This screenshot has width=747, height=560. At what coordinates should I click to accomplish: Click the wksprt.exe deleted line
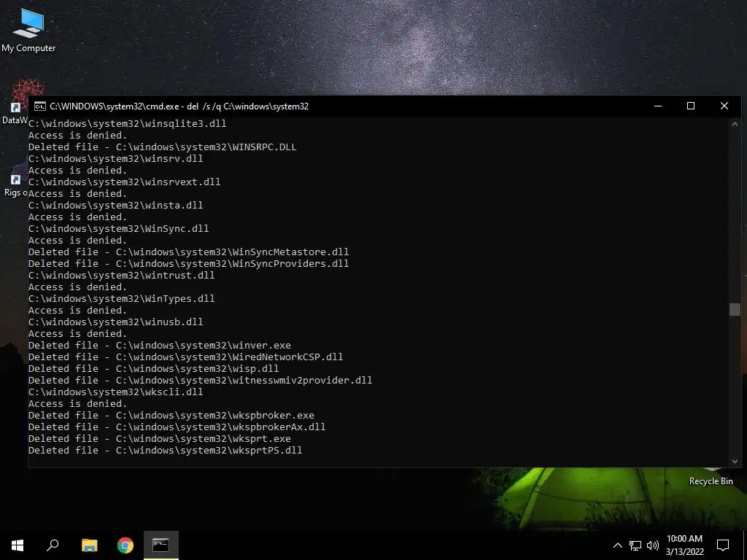click(x=160, y=438)
